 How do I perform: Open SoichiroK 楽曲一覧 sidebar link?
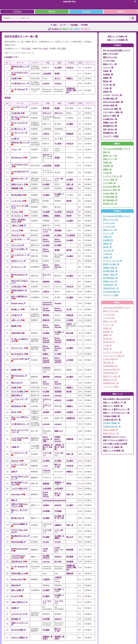pyautogui.click(x=111, y=187)
